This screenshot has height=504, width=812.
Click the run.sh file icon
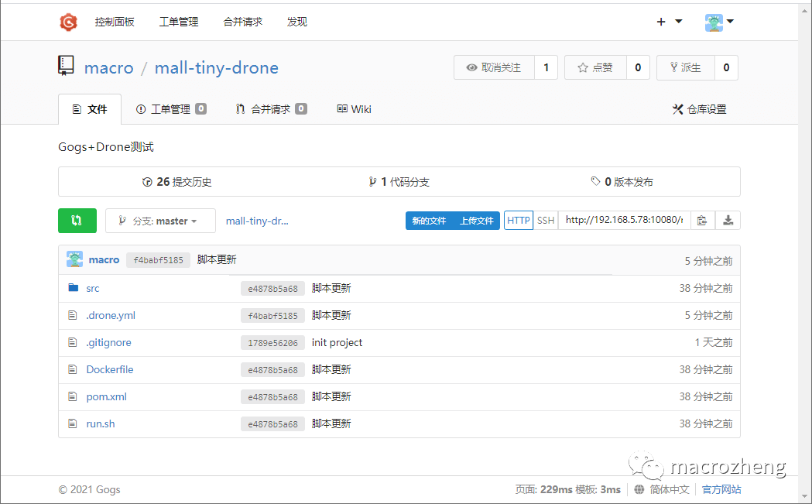point(73,423)
